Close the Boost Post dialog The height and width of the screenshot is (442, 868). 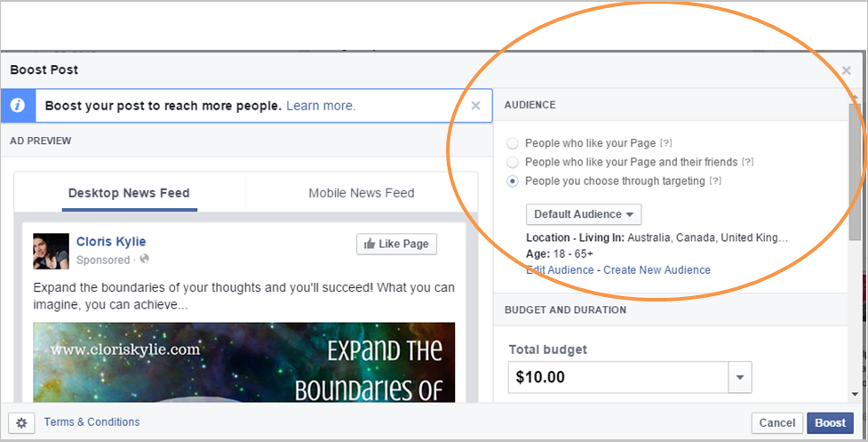847,70
